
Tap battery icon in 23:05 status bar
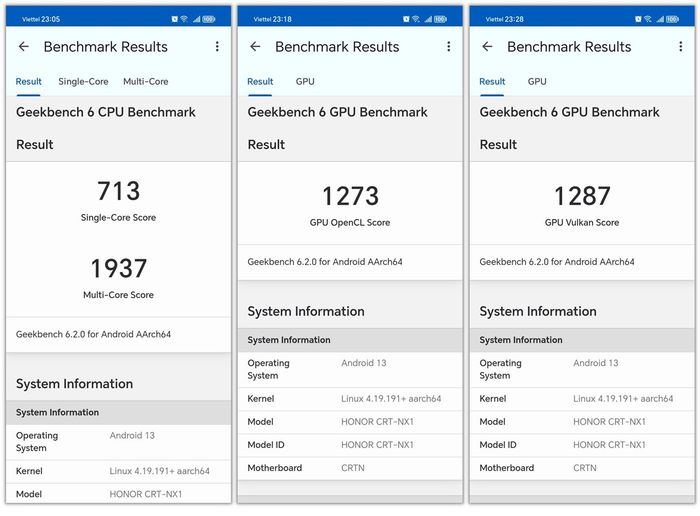tap(208, 19)
